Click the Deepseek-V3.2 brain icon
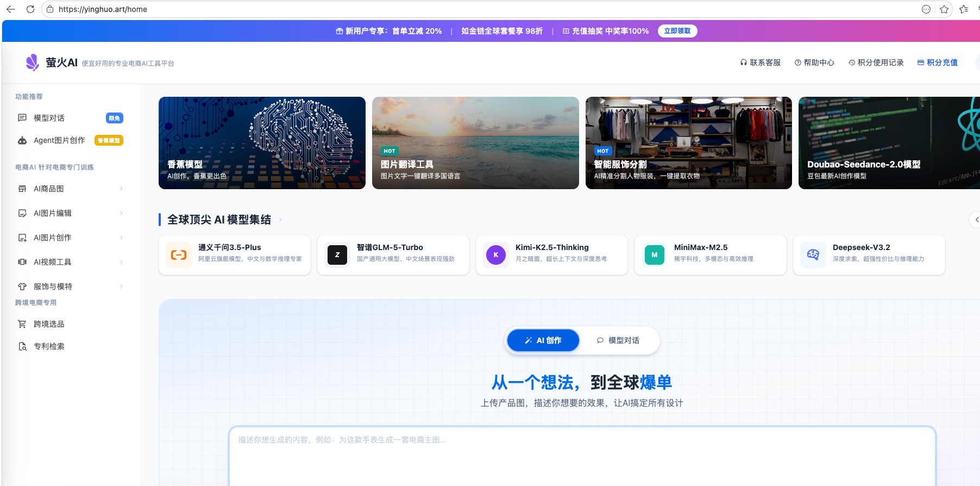The height and width of the screenshot is (486, 980). point(813,255)
